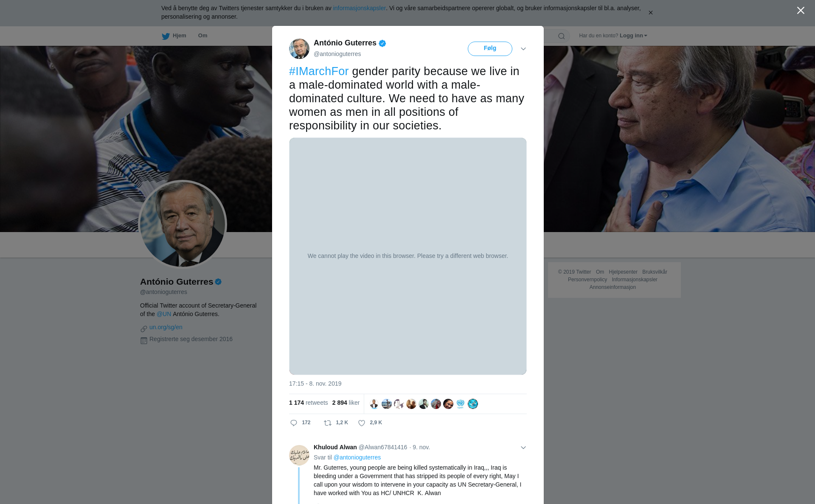Open Khuloud Alwan's profile avatar
Image resolution: width=815 pixels, height=504 pixels.
[299, 455]
